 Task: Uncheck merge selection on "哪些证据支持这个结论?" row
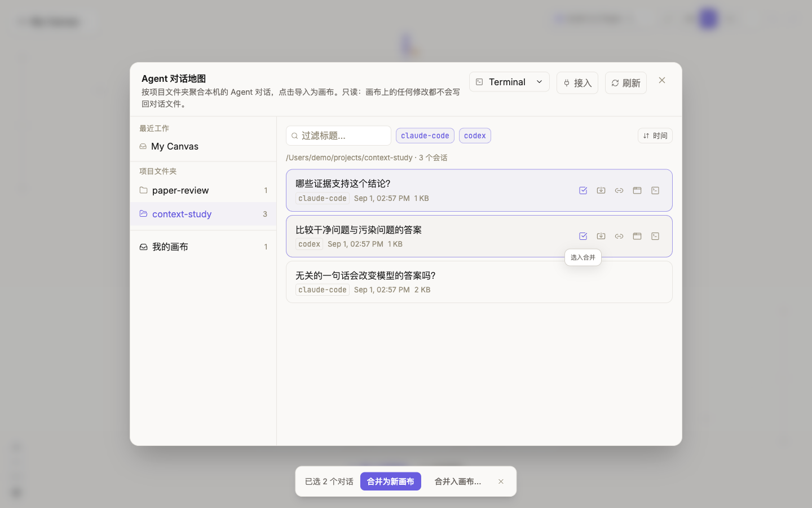[583, 191]
